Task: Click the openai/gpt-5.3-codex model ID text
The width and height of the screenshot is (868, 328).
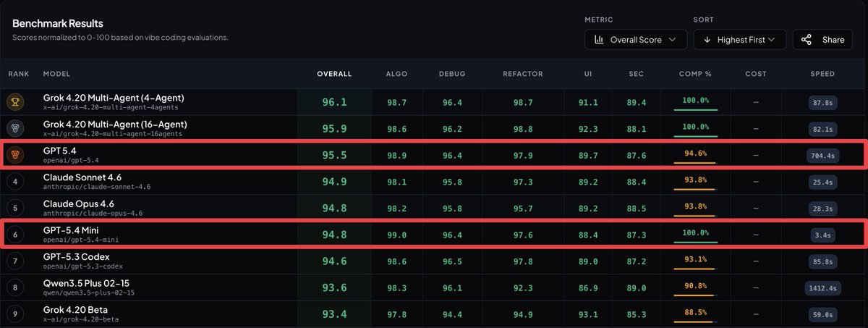Action: tap(82, 266)
